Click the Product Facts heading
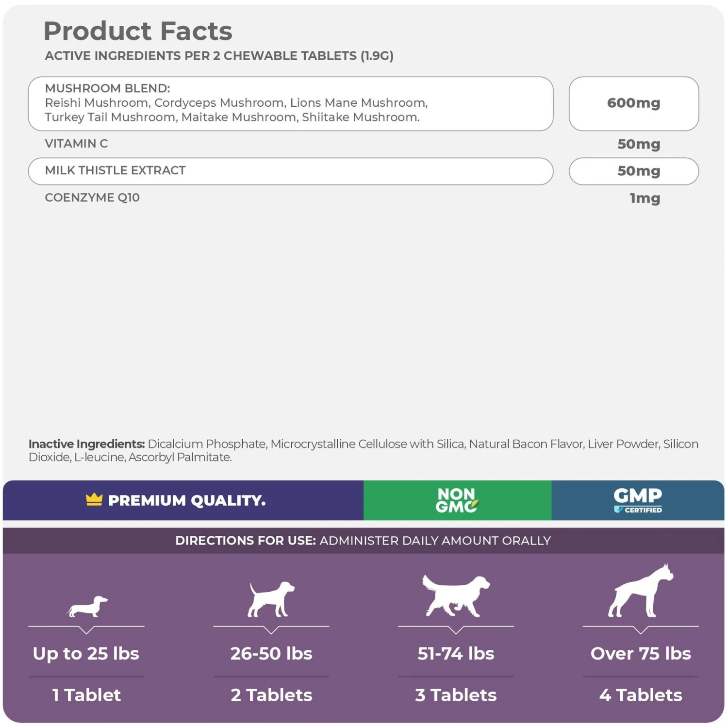This screenshot has width=728, height=728. pos(138,31)
